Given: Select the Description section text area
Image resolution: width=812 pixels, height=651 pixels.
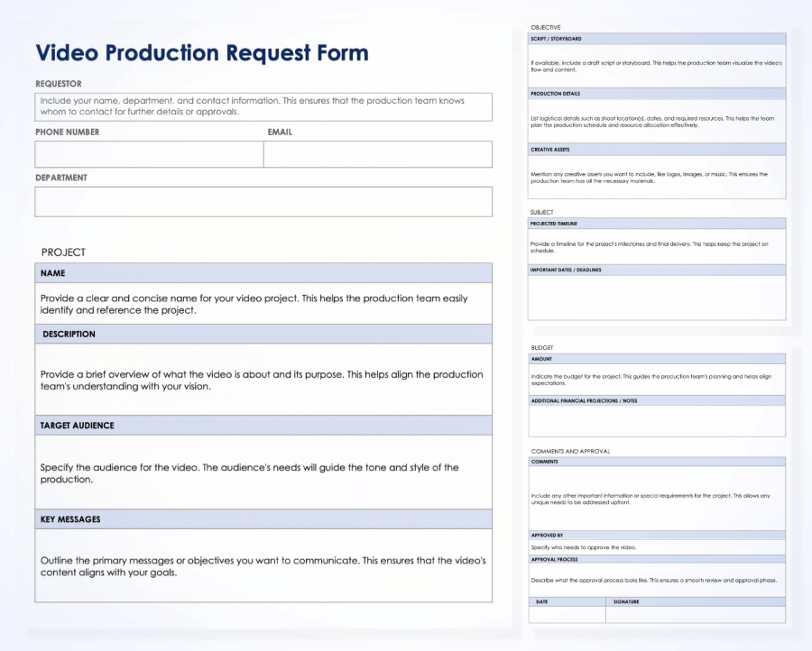Looking at the screenshot, I should (x=262, y=379).
